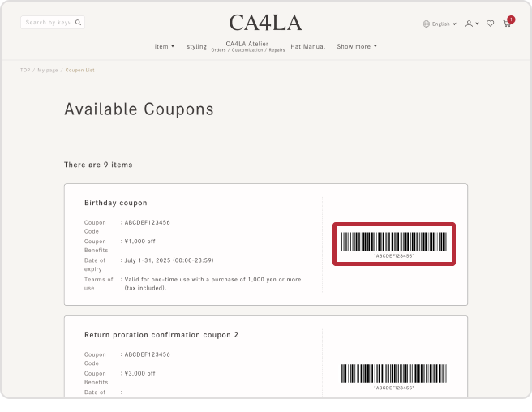Click the Birthday coupon title
532x412 pixels.
[116, 203]
